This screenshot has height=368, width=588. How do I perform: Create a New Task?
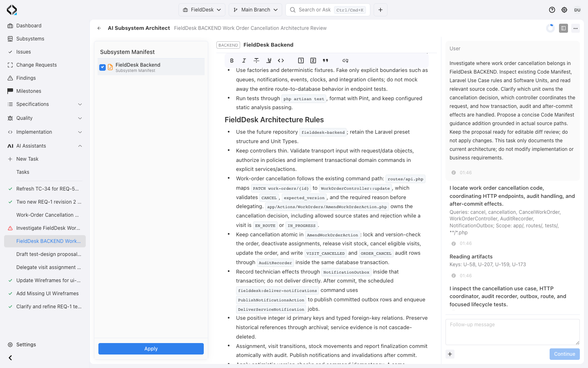[45, 159]
